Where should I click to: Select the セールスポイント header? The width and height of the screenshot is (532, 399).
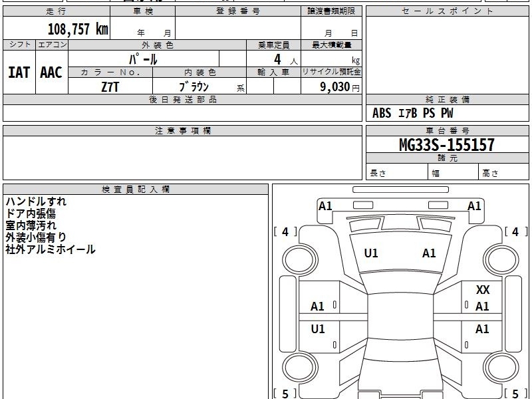(x=447, y=11)
